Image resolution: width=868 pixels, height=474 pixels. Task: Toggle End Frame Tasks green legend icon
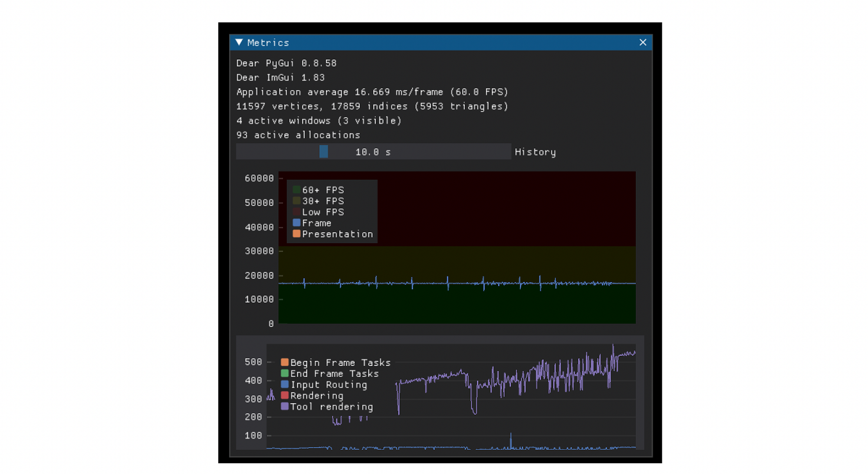pyautogui.click(x=285, y=373)
